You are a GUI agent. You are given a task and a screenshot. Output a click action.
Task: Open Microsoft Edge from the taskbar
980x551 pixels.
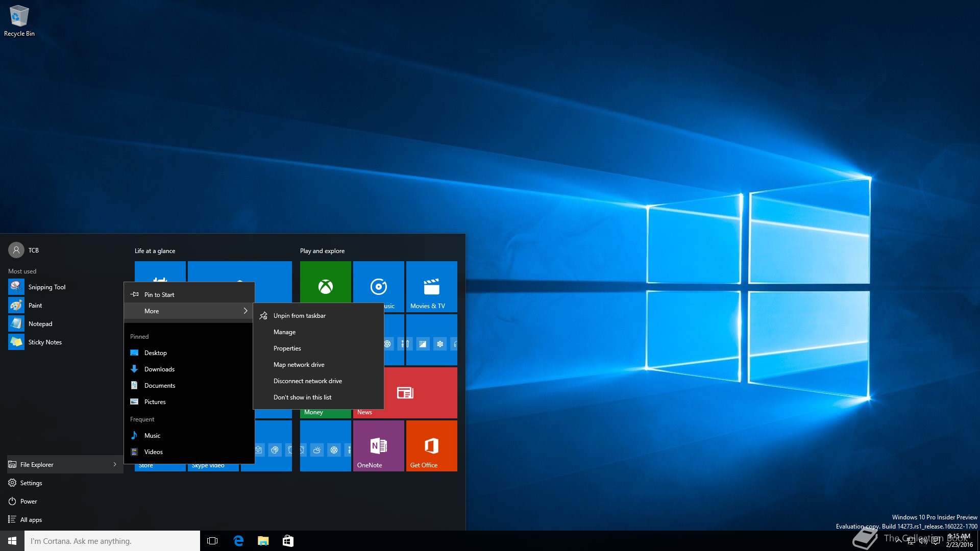click(238, 541)
